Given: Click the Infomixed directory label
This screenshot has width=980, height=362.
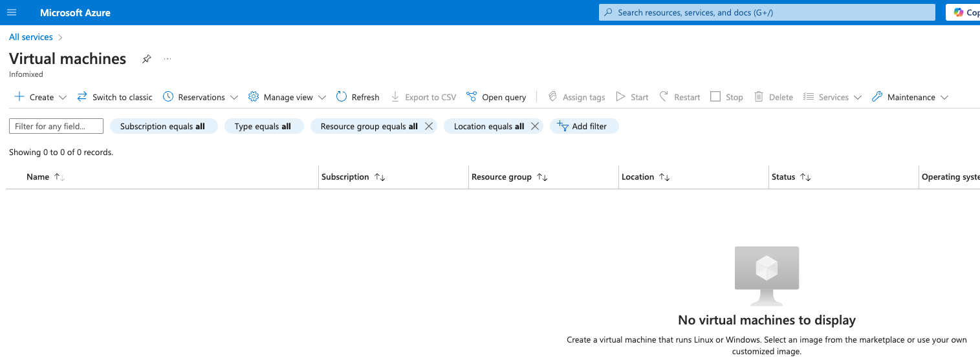Looking at the screenshot, I should 26,74.
